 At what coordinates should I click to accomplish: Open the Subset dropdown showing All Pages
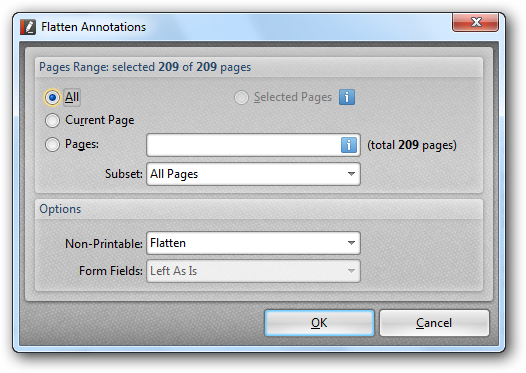tap(253, 174)
